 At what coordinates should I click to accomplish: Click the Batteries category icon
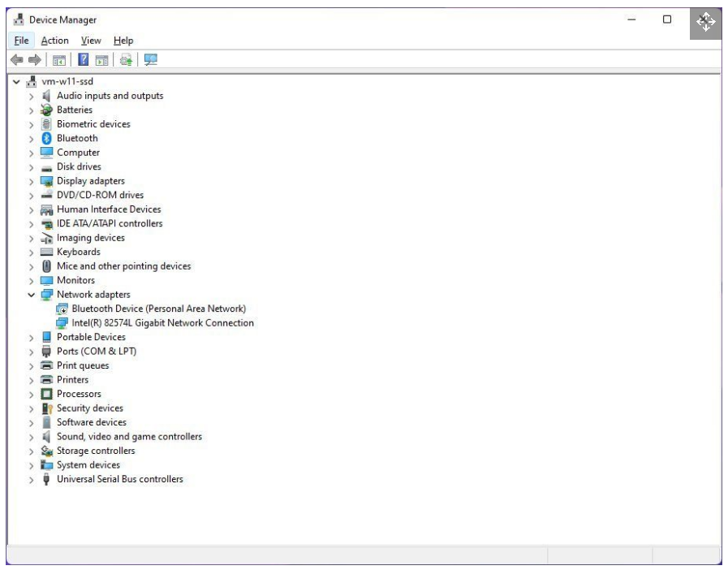click(46, 110)
